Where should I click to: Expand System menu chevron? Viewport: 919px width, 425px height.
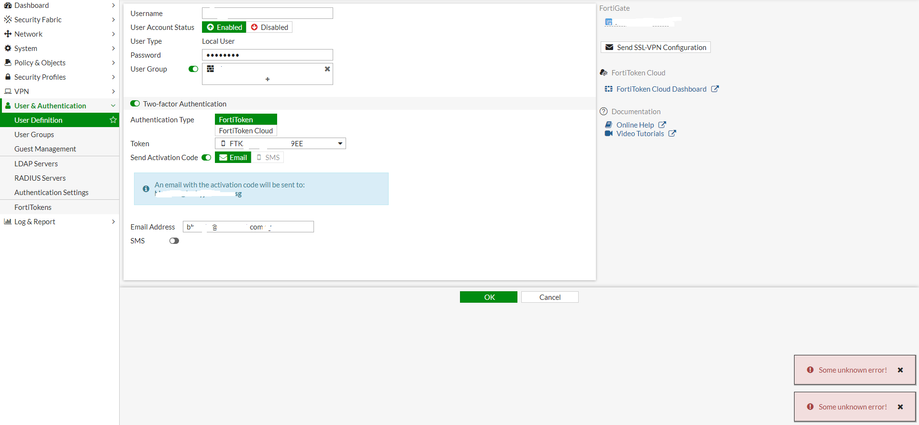(113, 48)
